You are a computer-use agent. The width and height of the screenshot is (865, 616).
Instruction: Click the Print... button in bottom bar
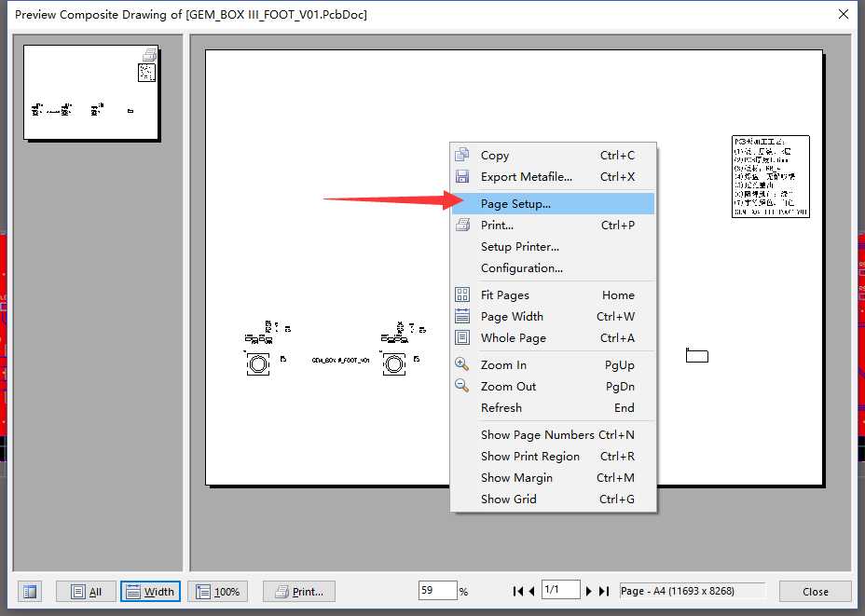(x=299, y=592)
